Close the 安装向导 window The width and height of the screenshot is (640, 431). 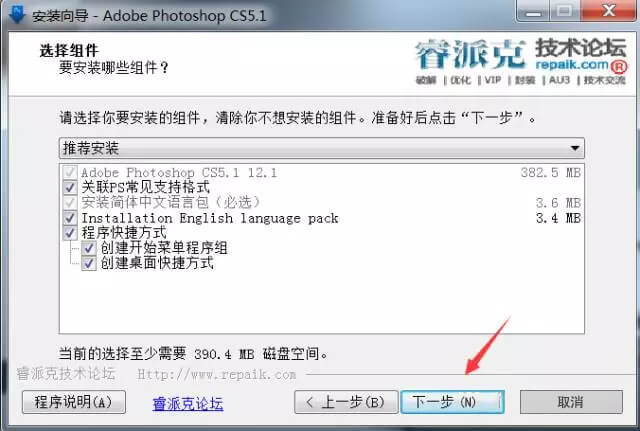click(609, 11)
